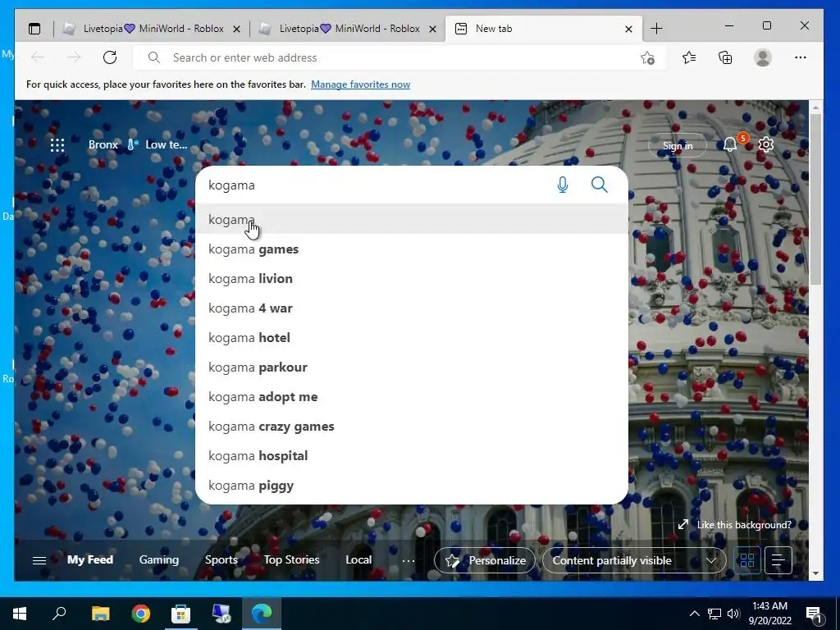Start voice search with microphone icon

563,185
